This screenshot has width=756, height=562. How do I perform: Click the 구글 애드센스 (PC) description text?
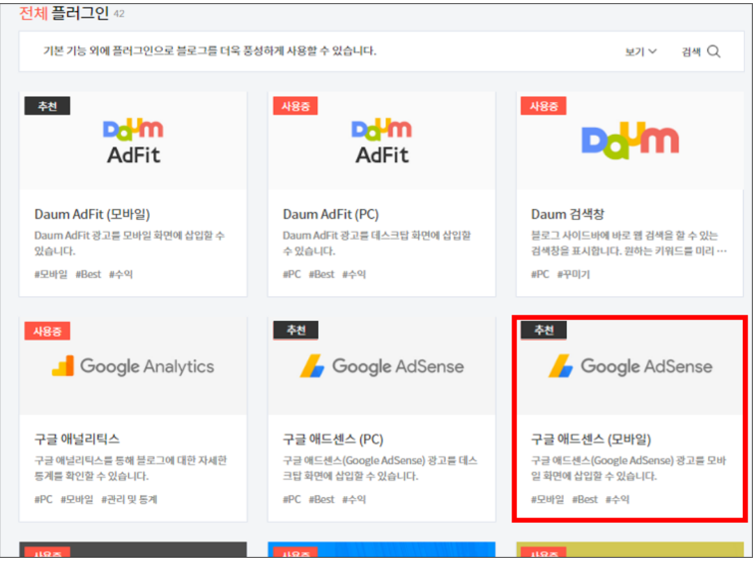click(x=380, y=468)
